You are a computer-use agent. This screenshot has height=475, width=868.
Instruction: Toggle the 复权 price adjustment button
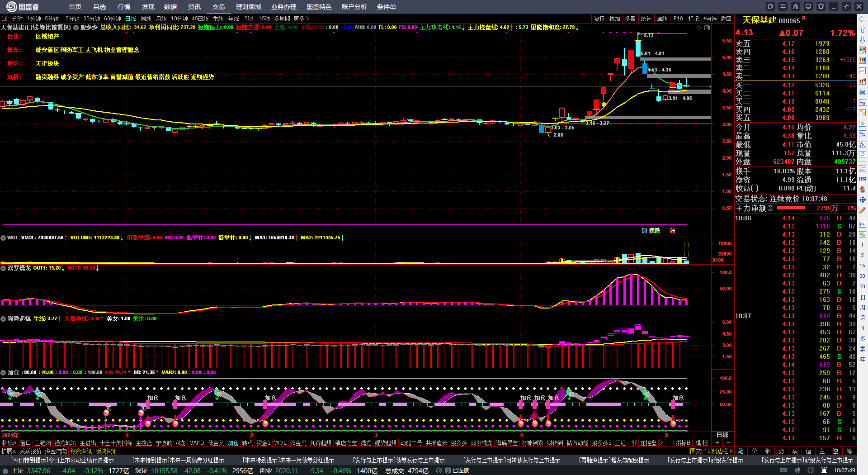[x=599, y=19]
